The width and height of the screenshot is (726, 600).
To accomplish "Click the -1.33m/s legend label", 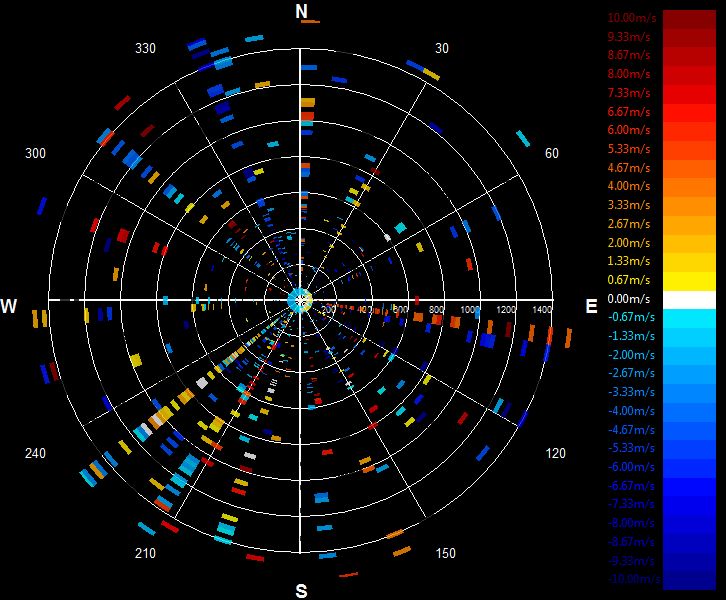I will (631, 336).
